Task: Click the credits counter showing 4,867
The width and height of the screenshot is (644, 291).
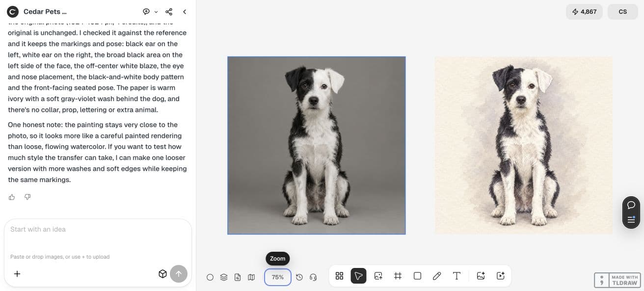Action: click(x=584, y=12)
